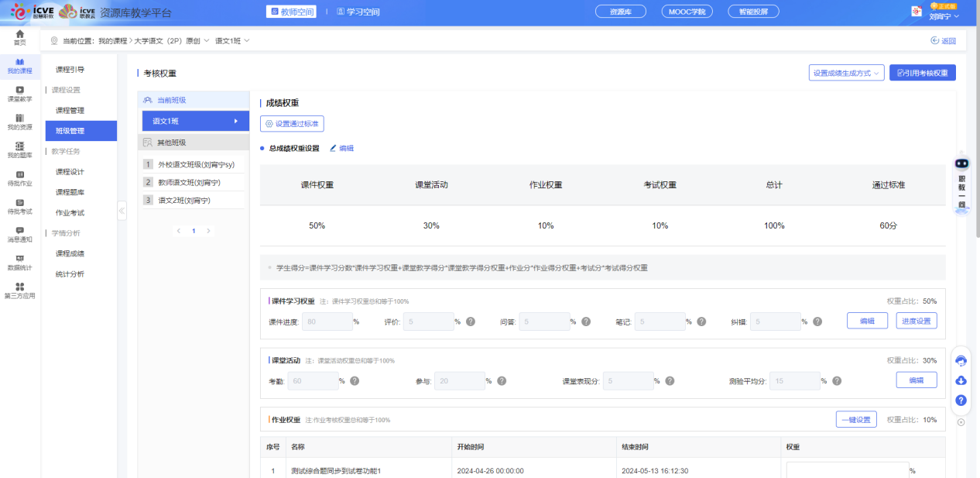Viewport: 980px width, 478px height.
Task: Open the floating question mark help icon
Action: [960, 401]
